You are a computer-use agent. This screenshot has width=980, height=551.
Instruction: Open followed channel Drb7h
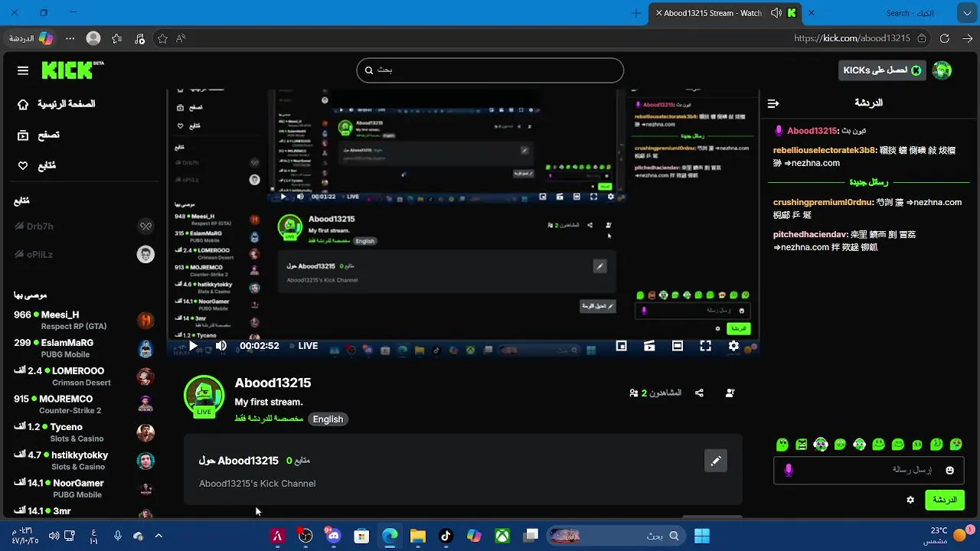click(84, 227)
